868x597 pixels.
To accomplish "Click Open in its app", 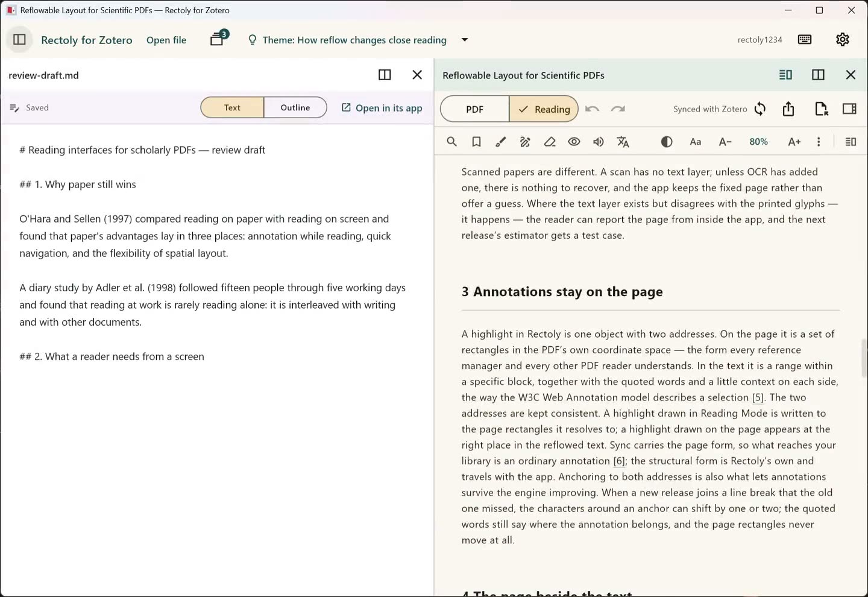I will [382, 108].
